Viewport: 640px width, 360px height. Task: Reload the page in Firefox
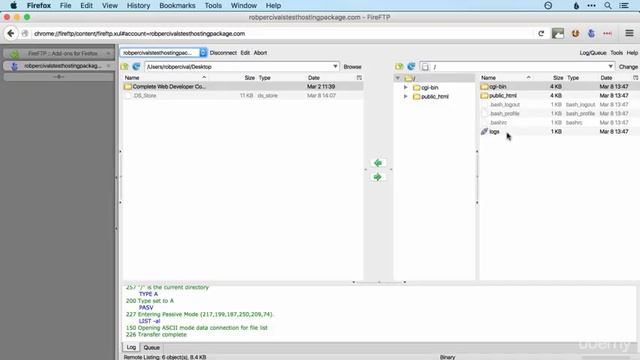541,33
